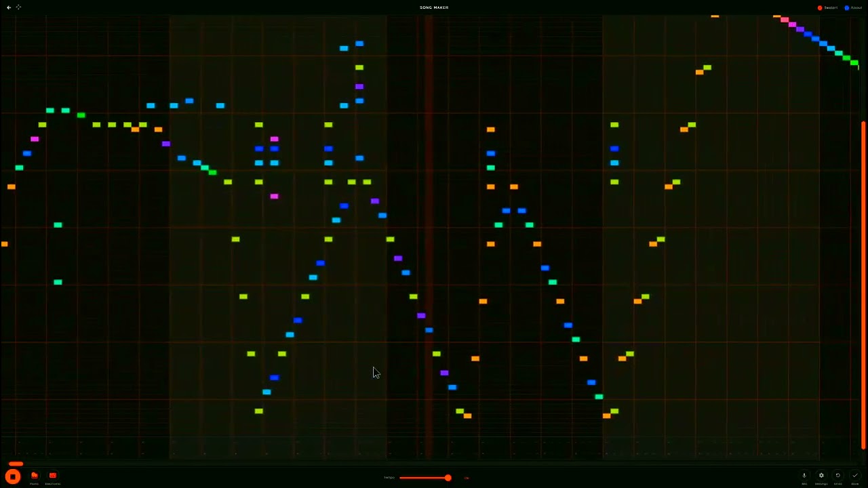
Task: Save the song with the checkmark
Action: [854, 476]
